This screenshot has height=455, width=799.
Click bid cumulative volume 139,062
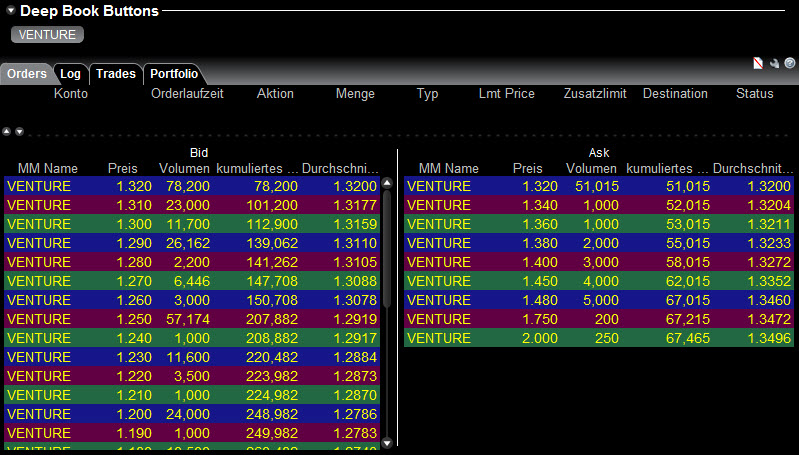(272, 243)
